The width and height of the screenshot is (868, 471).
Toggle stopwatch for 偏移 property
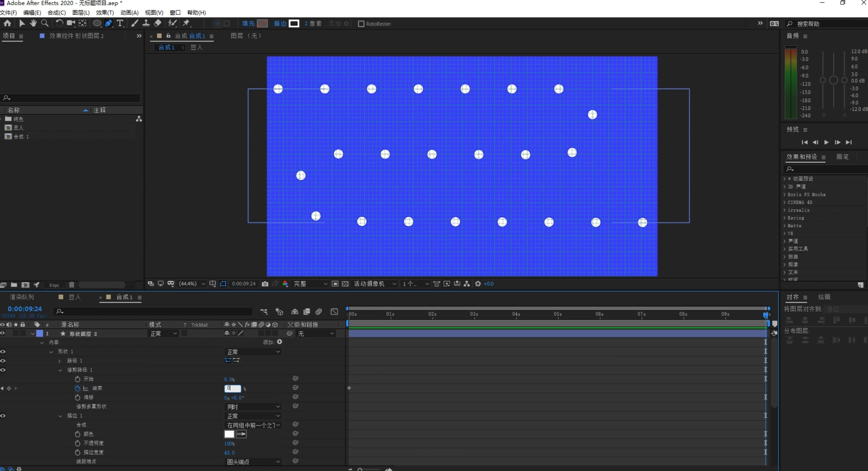[78, 397]
